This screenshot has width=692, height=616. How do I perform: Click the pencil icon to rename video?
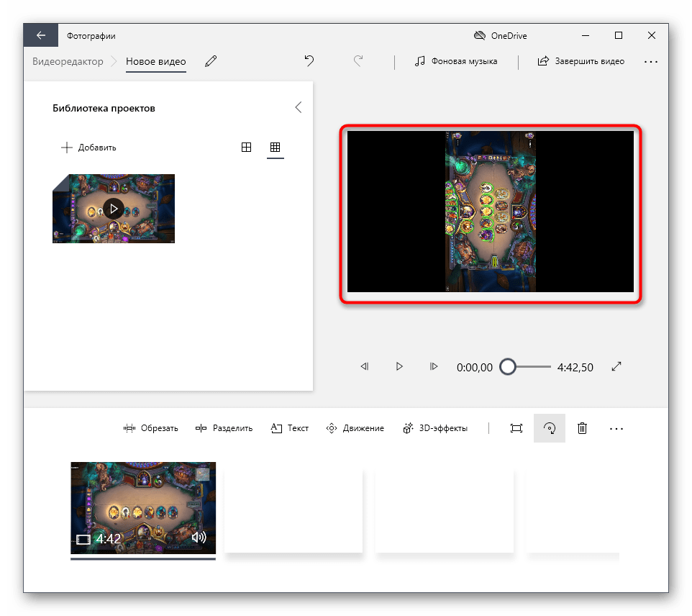pyautogui.click(x=211, y=62)
